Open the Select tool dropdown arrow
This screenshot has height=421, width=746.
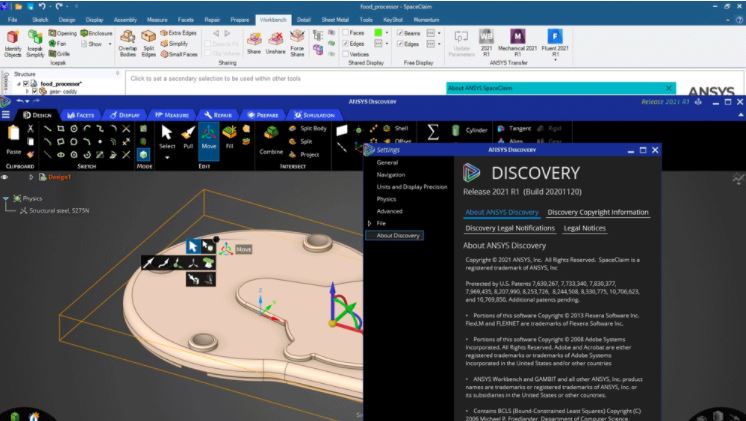(168, 156)
